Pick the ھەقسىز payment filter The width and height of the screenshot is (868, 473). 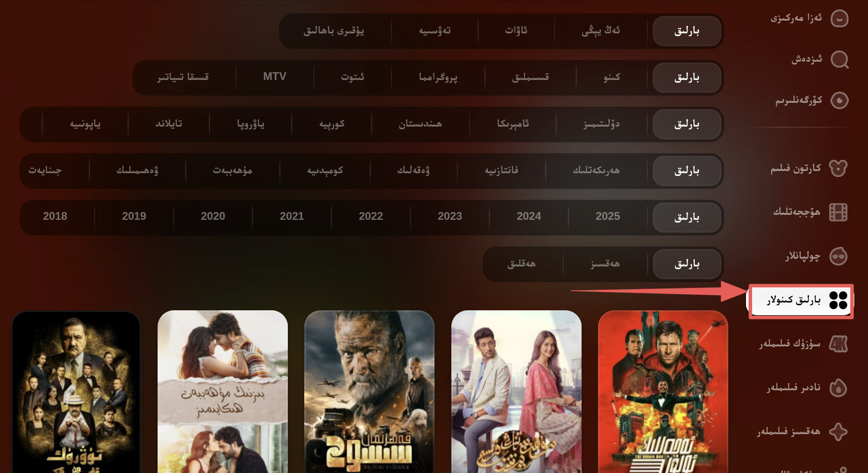[605, 264]
